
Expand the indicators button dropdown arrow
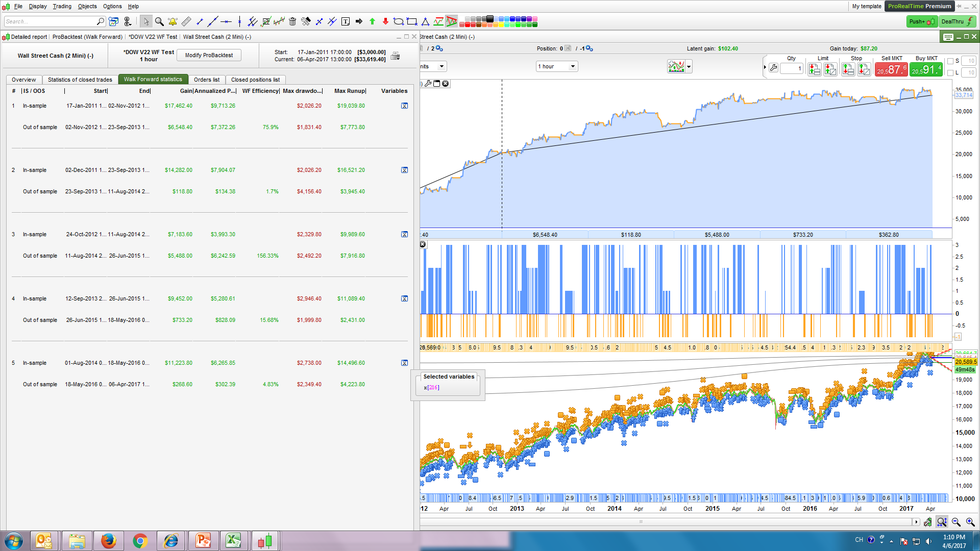click(689, 67)
